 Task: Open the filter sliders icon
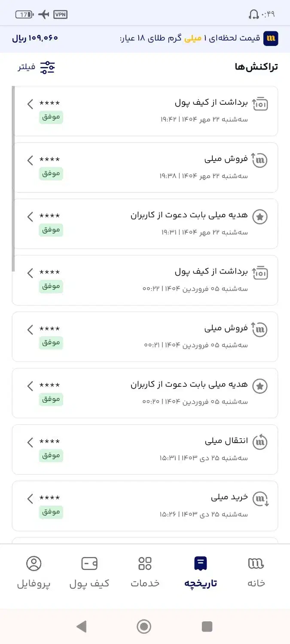[x=48, y=67]
